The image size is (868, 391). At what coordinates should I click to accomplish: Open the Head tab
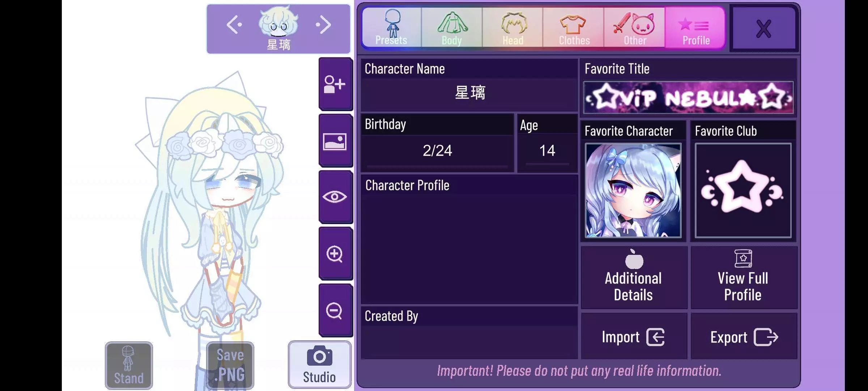pyautogui.click(x=513, y=28)
